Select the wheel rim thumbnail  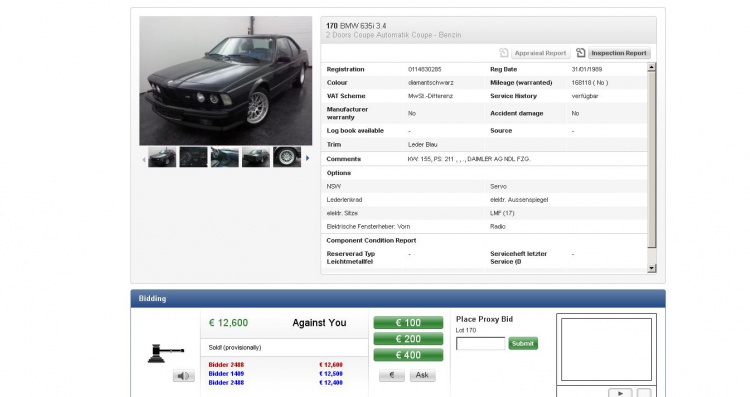[x=287, y=157]
